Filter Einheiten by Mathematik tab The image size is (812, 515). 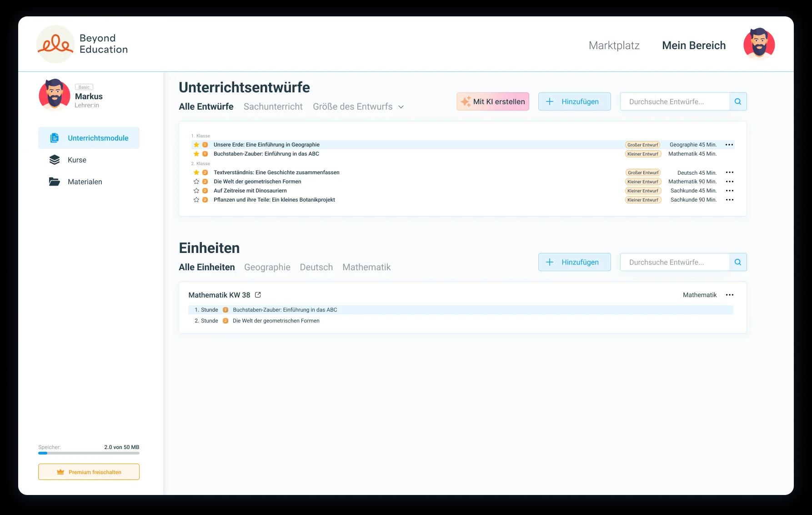click(x=366, y=267)
